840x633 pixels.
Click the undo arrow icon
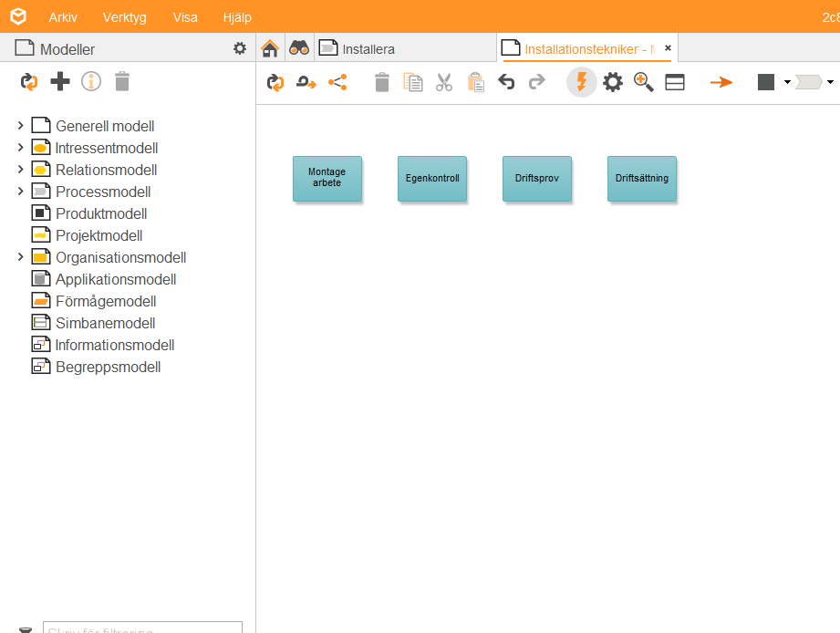[506, 83]
